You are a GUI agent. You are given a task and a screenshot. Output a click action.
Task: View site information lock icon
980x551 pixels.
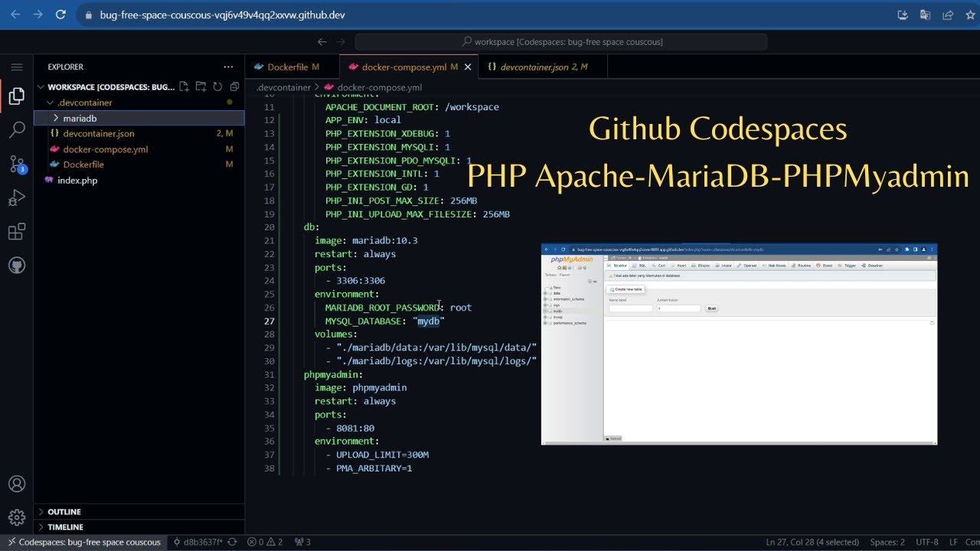[88, 15]
